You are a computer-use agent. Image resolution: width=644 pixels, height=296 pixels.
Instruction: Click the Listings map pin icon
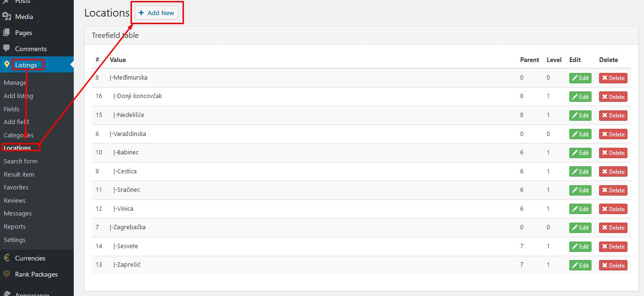7,64
